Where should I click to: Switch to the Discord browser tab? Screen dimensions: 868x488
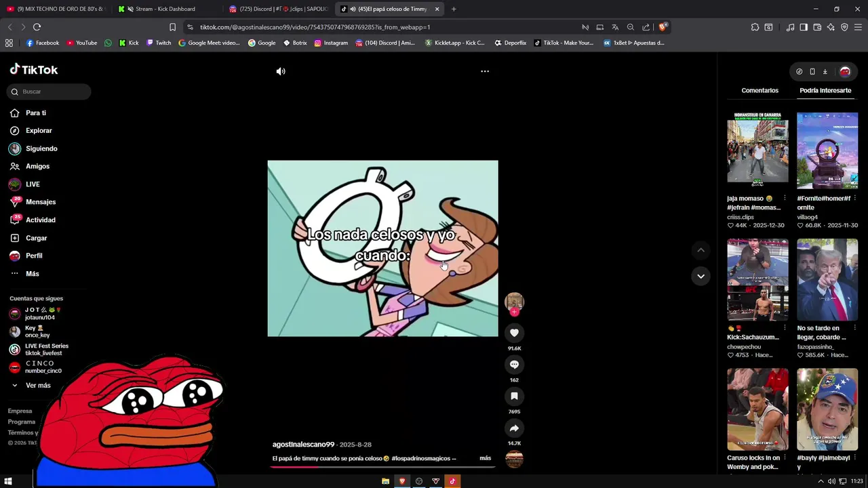point(278,9)
